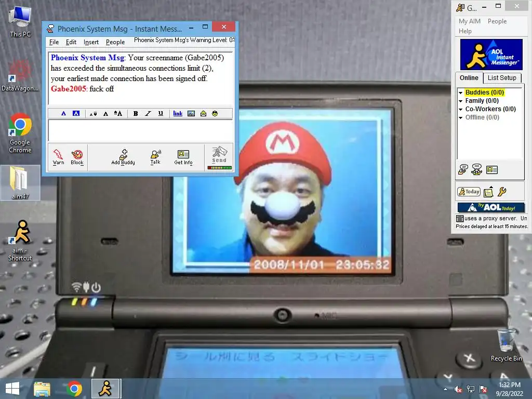Select the Google Chrome desktop shortcut
The width and height of the screenshot is (532, 399).
point(20,133)
